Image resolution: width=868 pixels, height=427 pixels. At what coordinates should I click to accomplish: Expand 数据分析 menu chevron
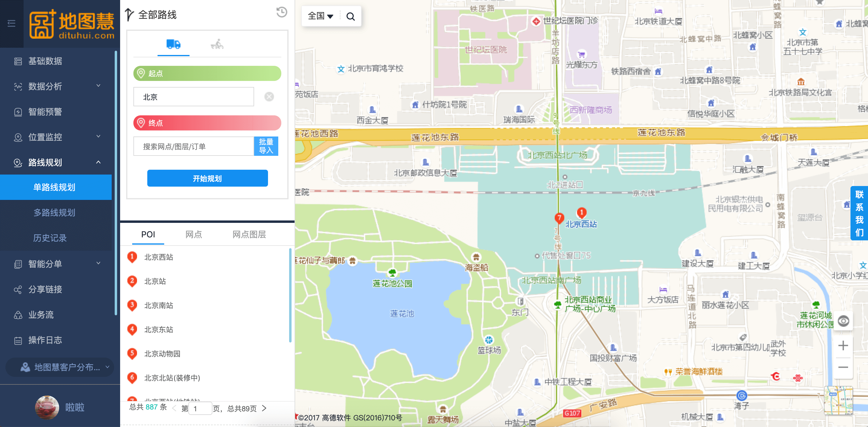(x=98, y=86)
